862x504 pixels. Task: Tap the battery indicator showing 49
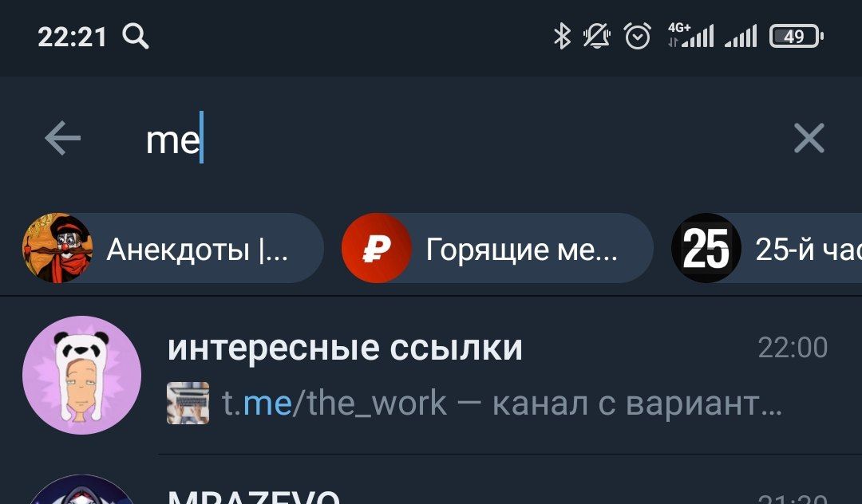[x=796, y=37]
